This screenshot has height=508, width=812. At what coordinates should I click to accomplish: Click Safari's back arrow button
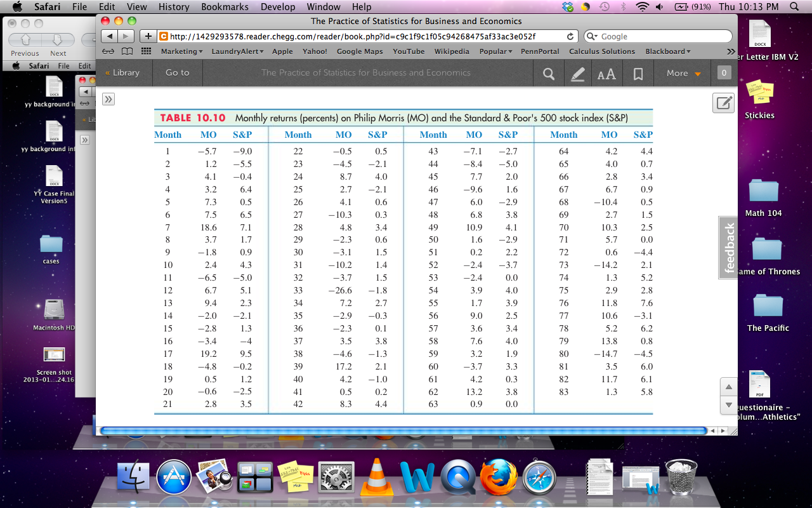coord(109,36)
